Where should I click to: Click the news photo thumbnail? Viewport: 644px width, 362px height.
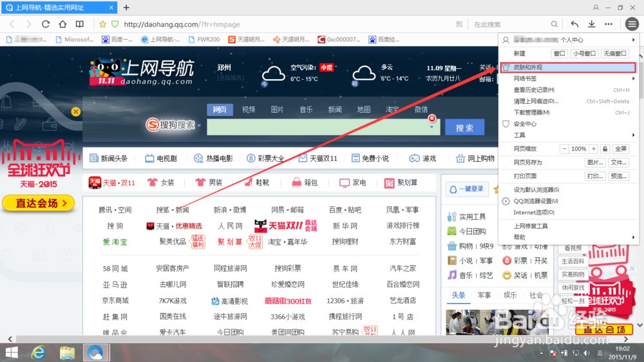497,322
